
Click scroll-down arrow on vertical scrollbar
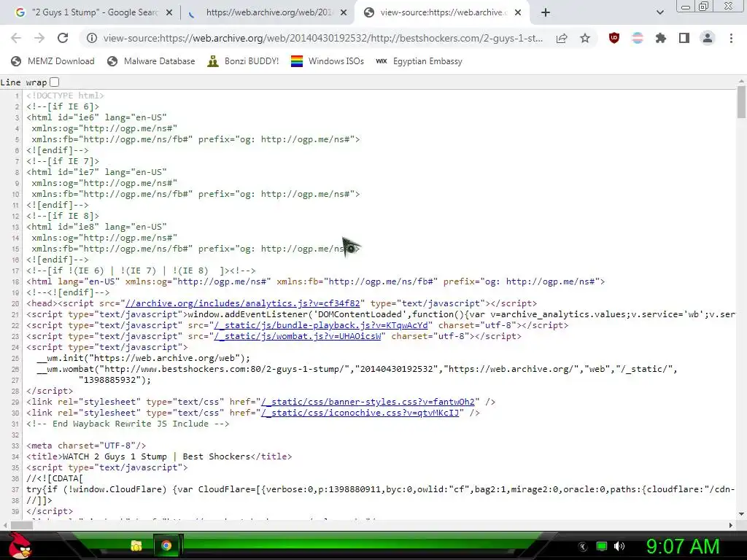pyautogui.click(x=741, y=514)
